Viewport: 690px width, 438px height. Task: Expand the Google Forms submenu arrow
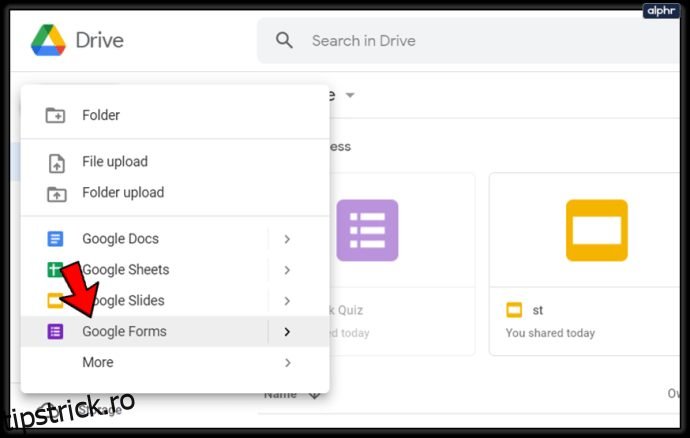[287, 331]
